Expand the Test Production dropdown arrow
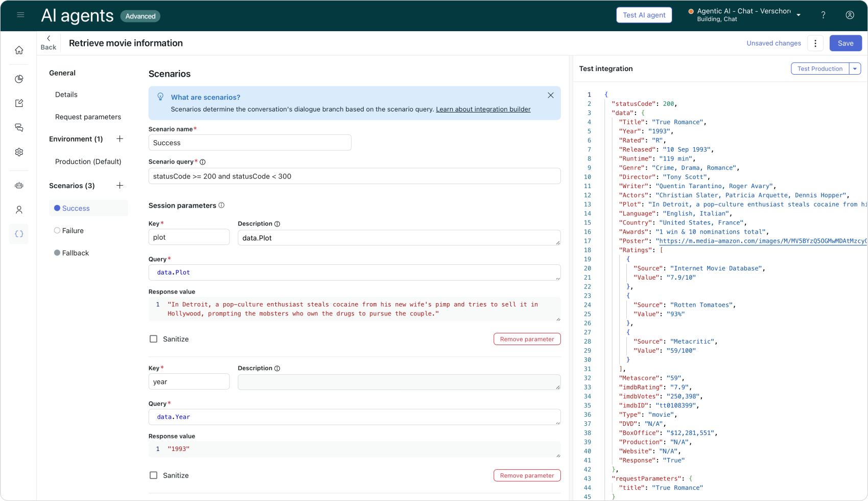 click(x=855, y=69)
